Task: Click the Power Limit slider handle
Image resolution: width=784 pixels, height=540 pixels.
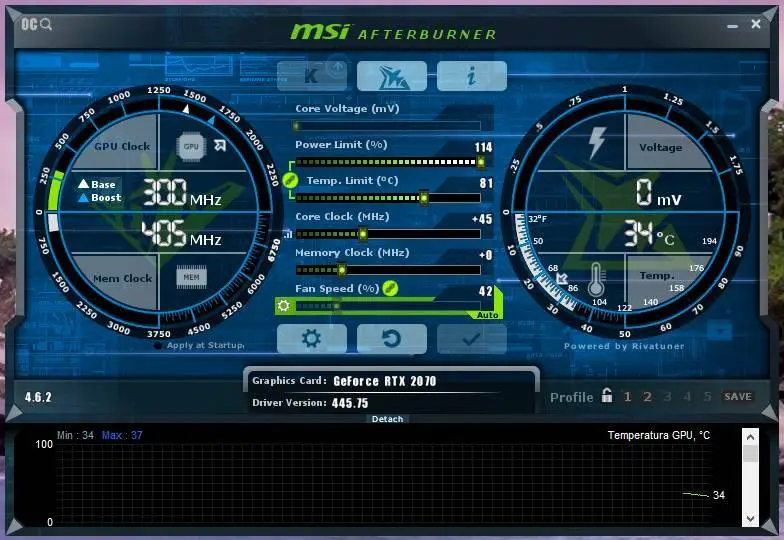Action: [x=480, y=162]
